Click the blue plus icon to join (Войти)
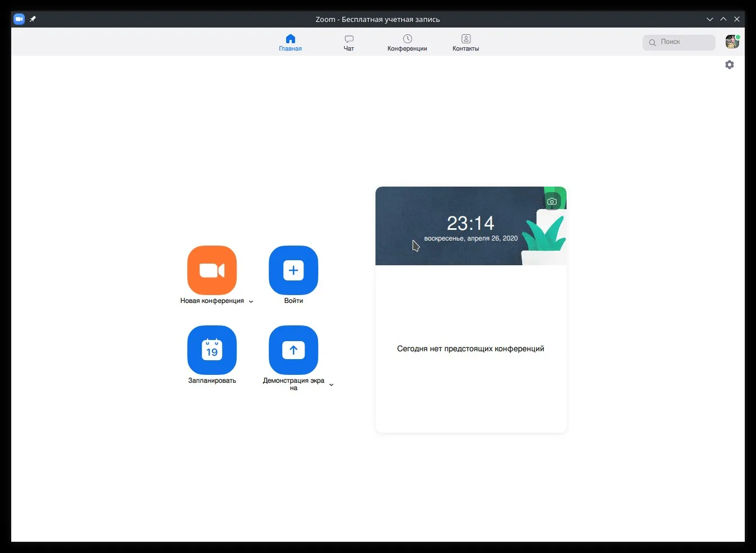Viewport: 756px width, 553px height. click(x=293, y=270)
